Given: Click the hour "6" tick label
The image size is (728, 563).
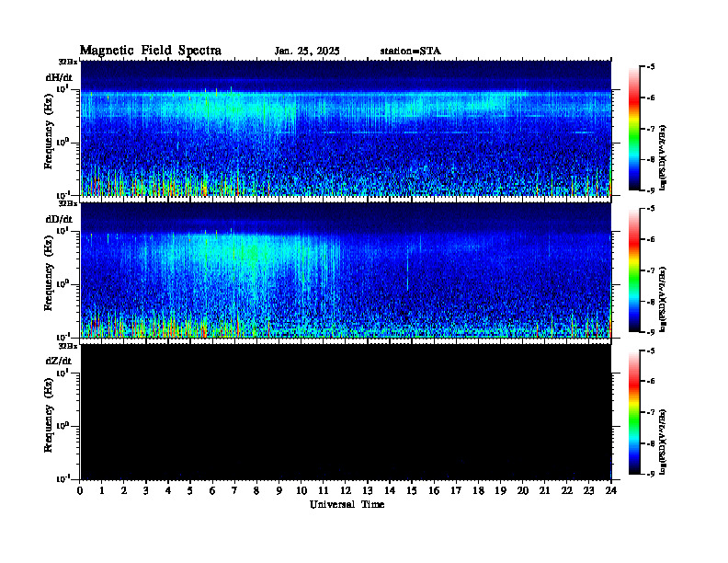Looking at the screenshot, I should point(213,491).
